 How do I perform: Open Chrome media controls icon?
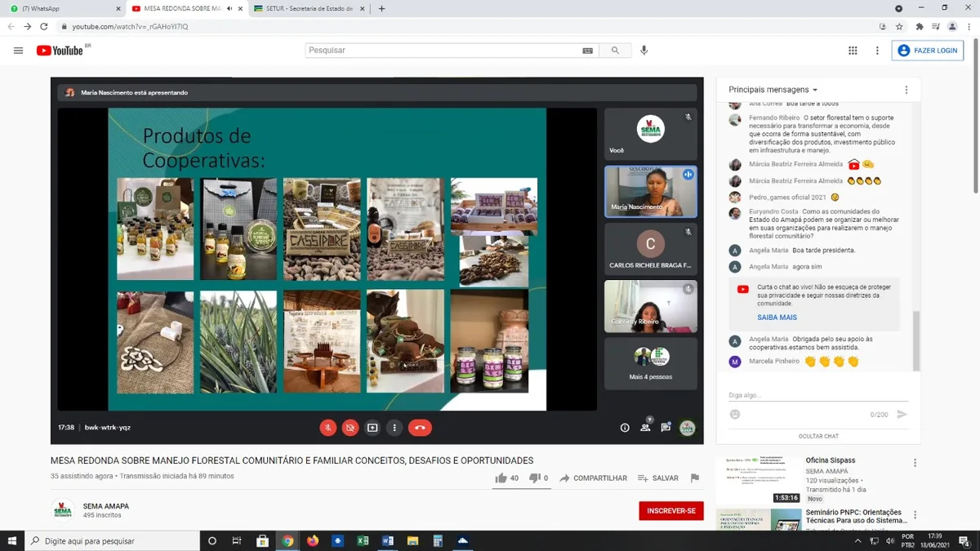click(936, 27)
